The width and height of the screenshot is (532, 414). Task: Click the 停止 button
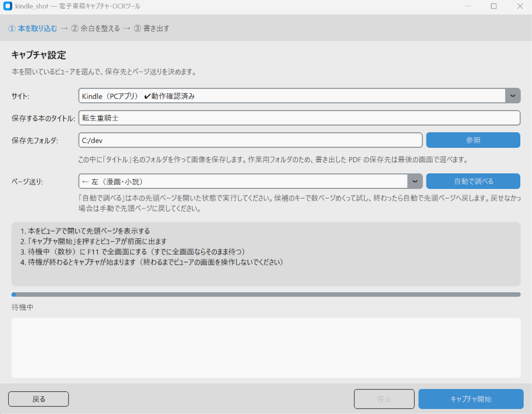pos(384,399)
